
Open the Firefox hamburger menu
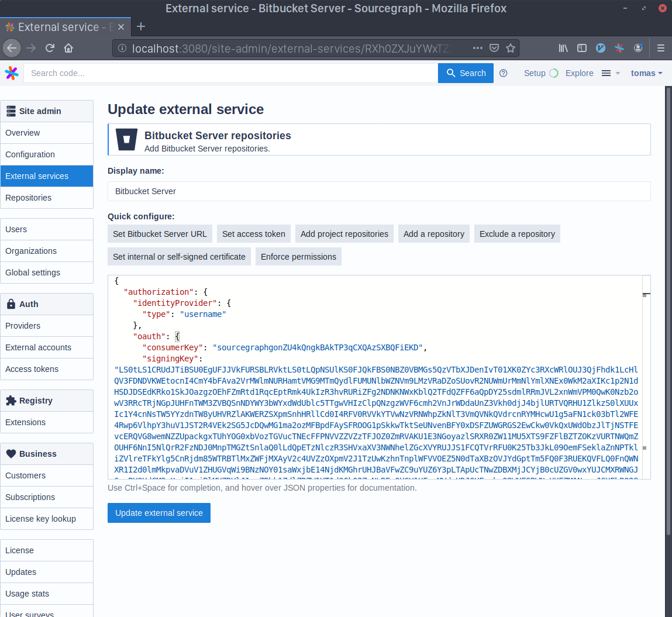pos(661,48)
